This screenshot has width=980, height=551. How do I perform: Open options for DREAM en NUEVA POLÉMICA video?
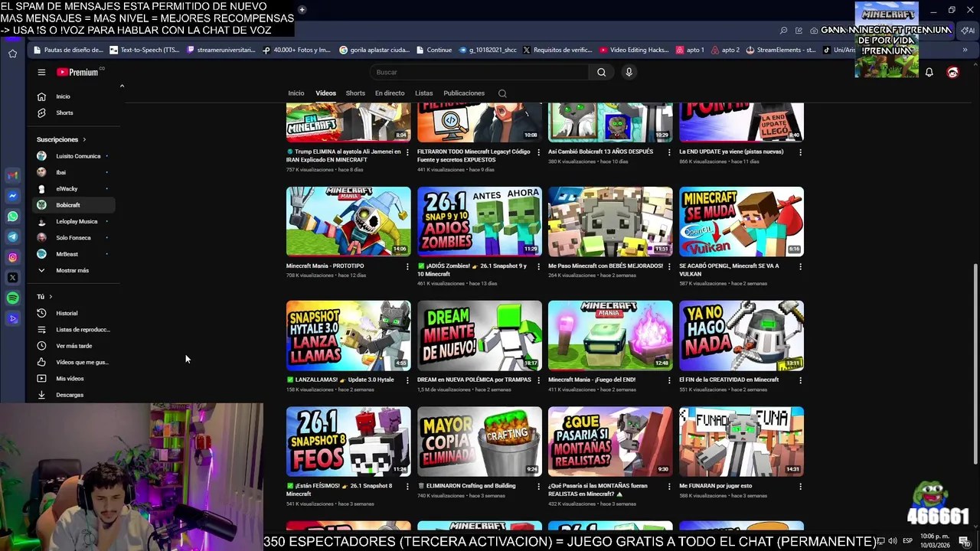click(x=538, y=380)
